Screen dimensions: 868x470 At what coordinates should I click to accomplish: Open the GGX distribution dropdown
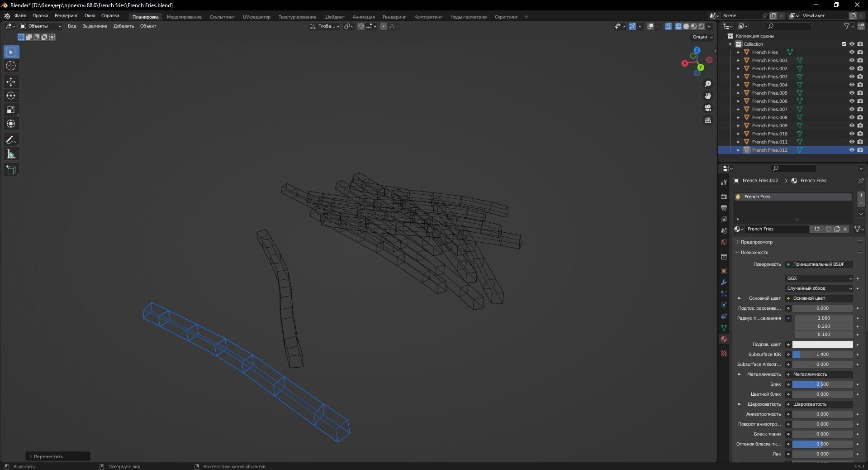(x=819, y=278)
